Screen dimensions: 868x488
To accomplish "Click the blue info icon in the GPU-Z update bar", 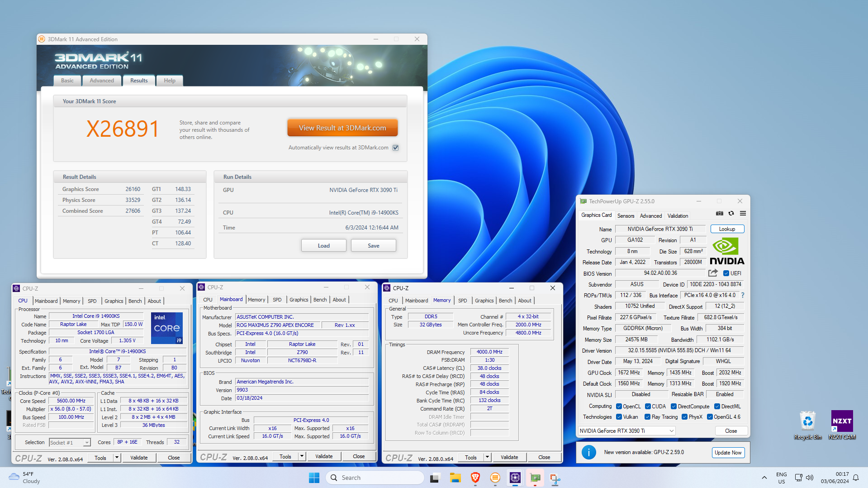I will pyautogui.click(x=588, y=452).
